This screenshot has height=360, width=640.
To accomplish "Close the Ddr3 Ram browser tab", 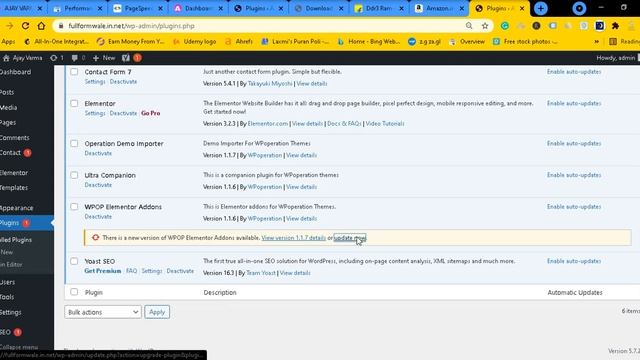I will pyautogui.click(x=401, y=8).
